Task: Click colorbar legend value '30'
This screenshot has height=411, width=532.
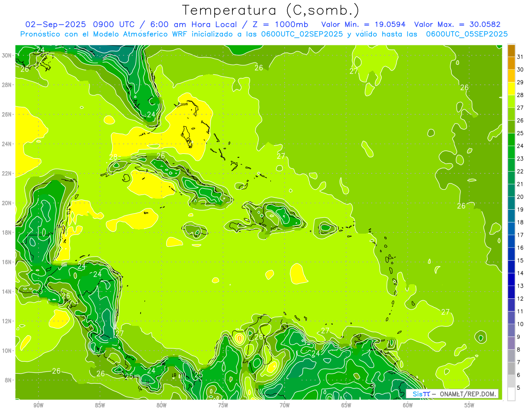Action: coord(520,69)
